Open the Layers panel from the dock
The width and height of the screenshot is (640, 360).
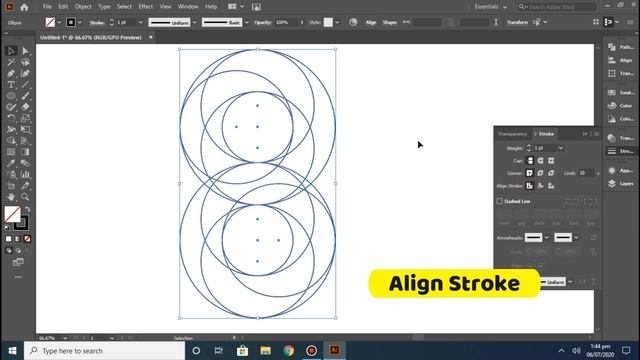tap(621, 184)
